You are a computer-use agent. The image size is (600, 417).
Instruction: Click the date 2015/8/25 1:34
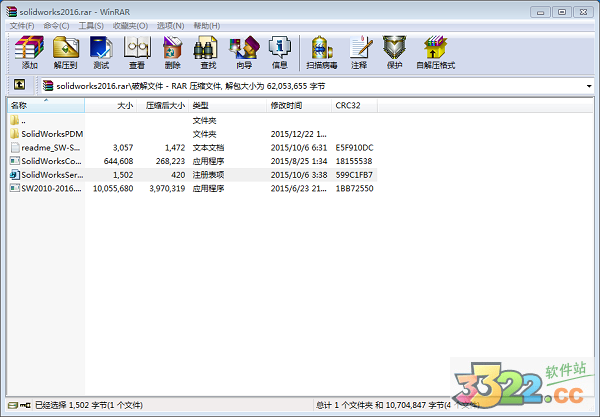pos(299,161)
